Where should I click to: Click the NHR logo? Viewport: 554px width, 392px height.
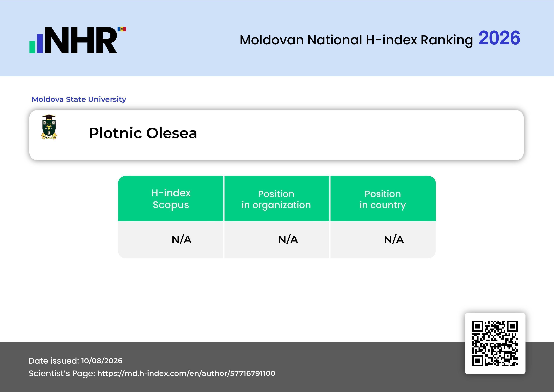pyautogui.click(x=78, y=40)
